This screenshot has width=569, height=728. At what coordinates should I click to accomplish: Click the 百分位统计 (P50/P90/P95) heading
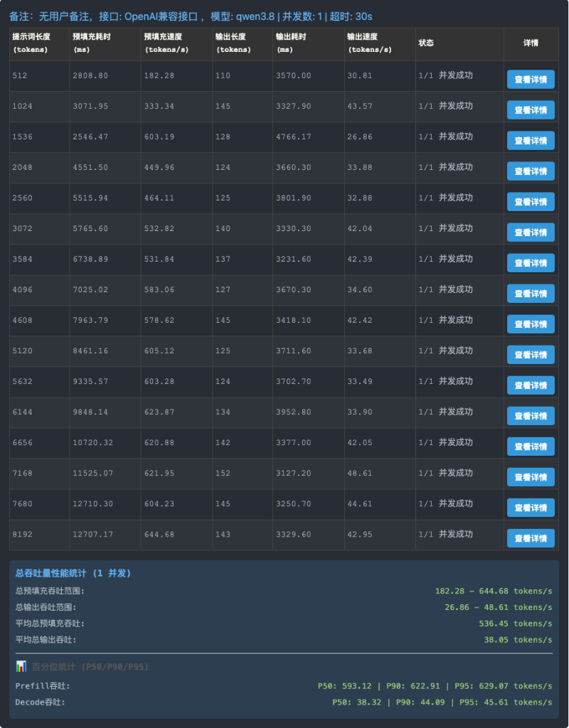click(x=90, y=667)
